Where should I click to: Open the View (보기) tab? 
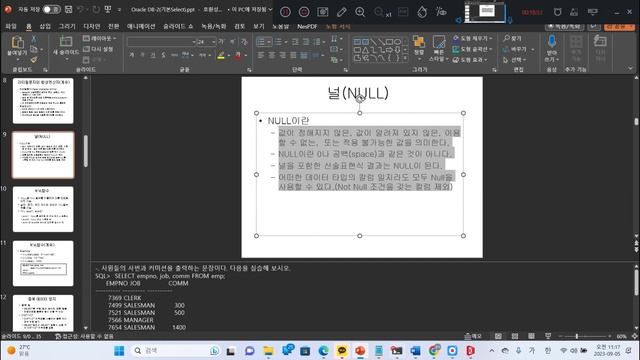point(258,27)
